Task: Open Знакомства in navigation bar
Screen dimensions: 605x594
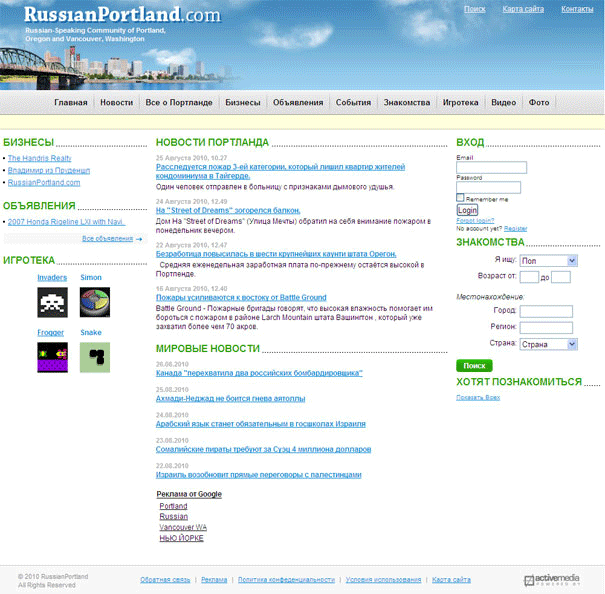Action: (x=407, y=103)
